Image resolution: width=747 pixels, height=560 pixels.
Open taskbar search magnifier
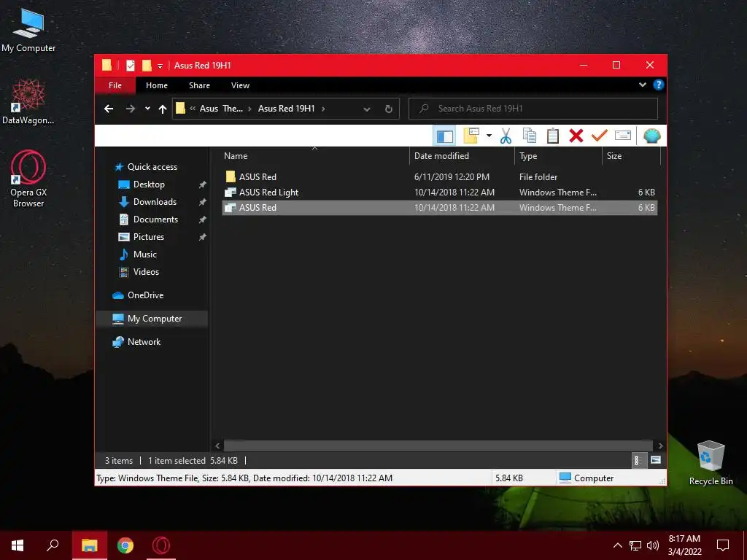tap(53, 545)
